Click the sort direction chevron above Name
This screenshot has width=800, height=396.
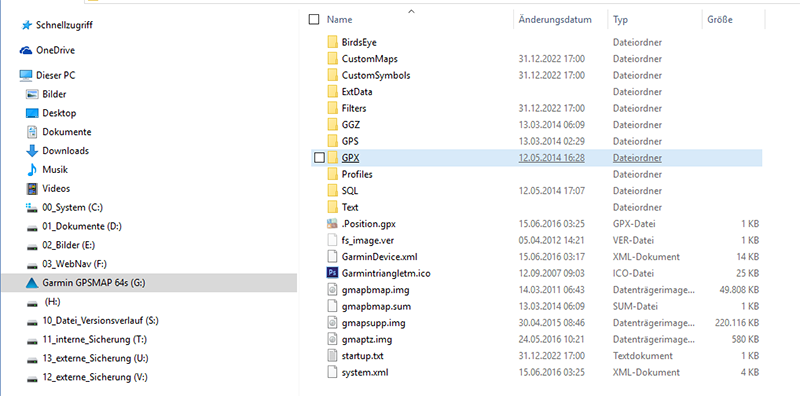coord(411,11)
